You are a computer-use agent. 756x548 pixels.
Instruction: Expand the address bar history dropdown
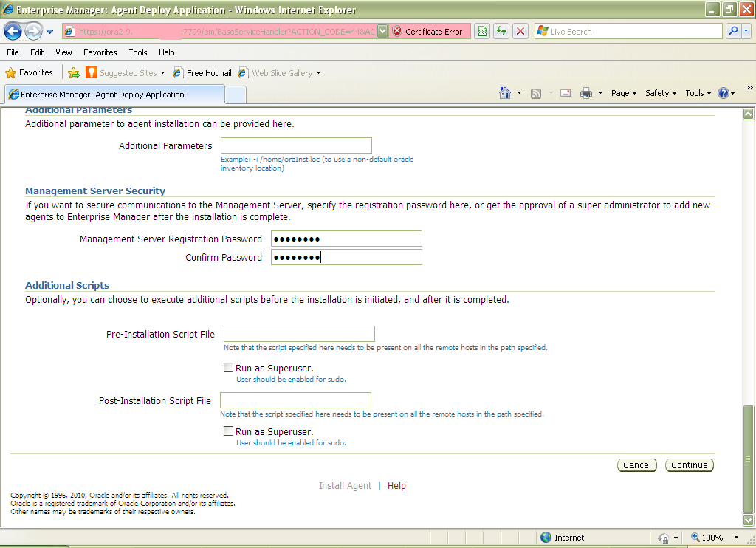click(382, 31)
